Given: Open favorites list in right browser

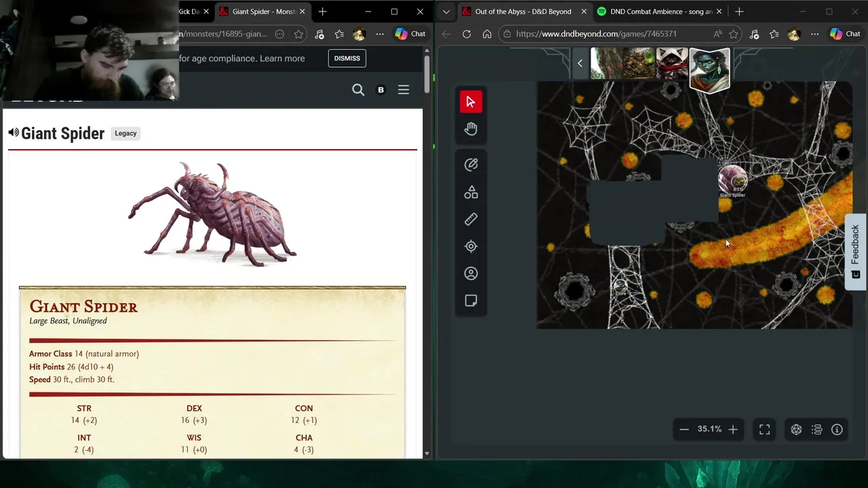Looking at the screenshot, I should coord(774,34).
